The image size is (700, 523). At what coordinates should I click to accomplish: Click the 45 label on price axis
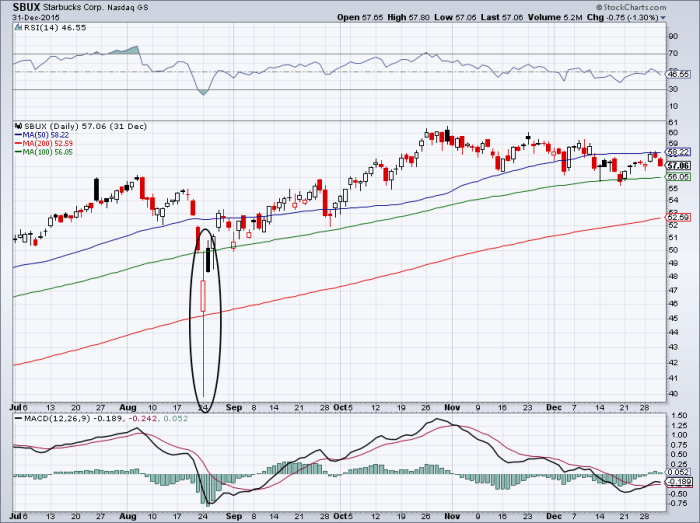click(x=673, y=318)
